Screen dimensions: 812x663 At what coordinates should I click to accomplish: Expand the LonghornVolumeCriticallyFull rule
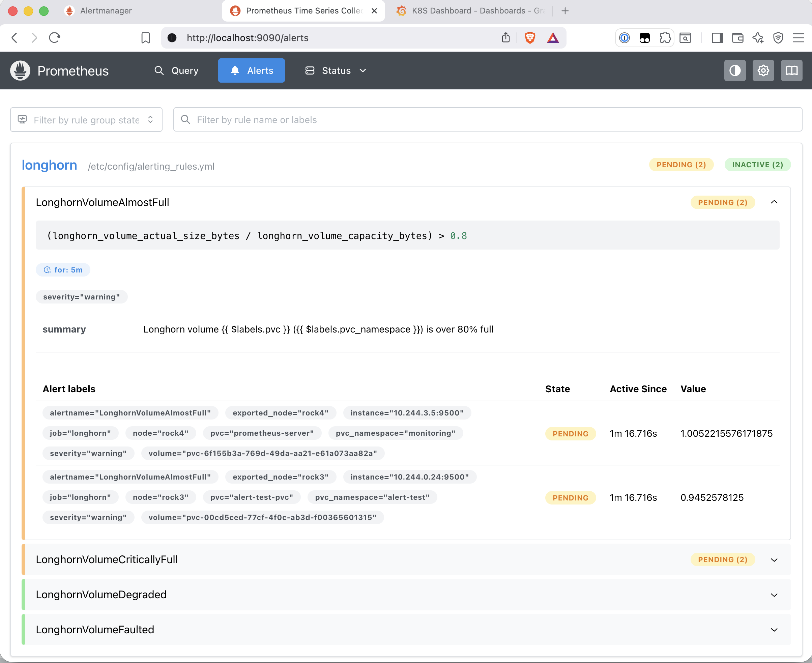pyautogui.click(x=774, y=560)
